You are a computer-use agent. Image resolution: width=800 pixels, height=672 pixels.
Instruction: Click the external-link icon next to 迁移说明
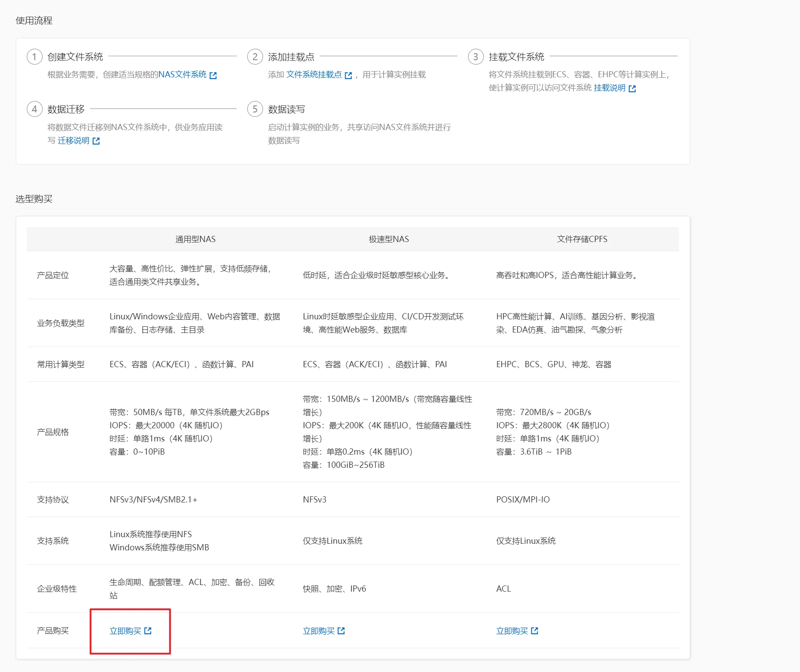coord(96,141)
